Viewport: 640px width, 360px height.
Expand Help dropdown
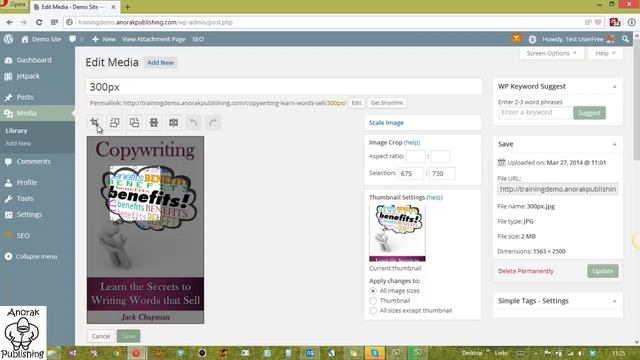click(605, 53)
